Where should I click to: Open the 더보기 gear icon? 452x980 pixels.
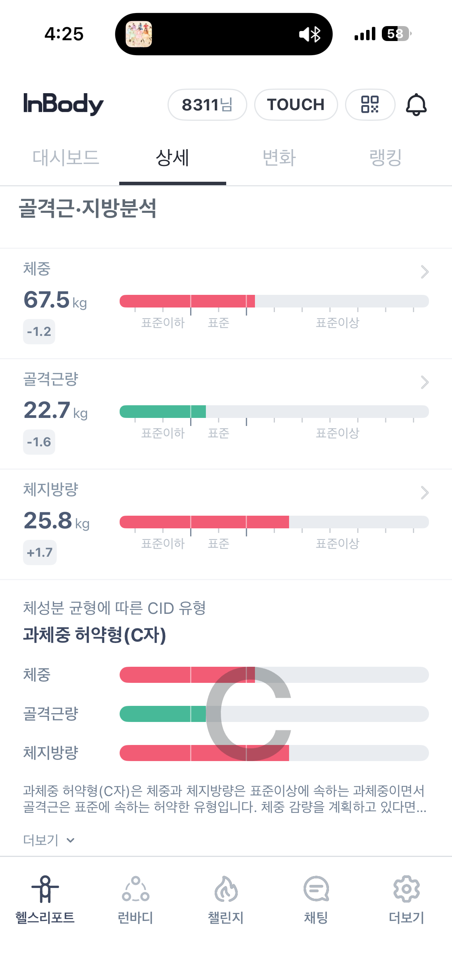[407, 889]
